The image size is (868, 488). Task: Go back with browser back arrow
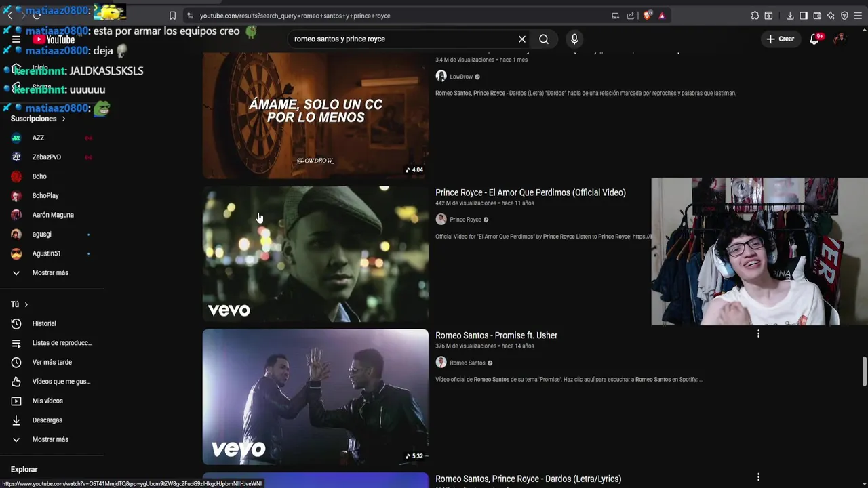click(9, 16)
